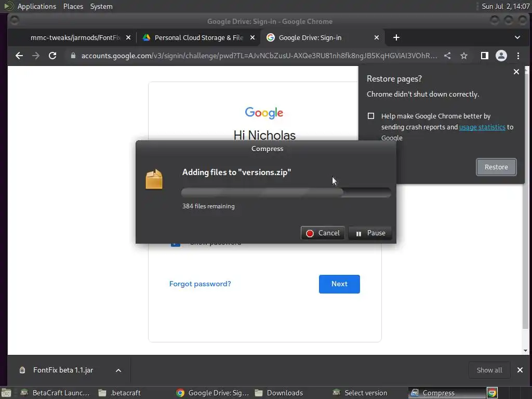Image resolution: width=532 pixels, height=399 pixels.
Task: Click the compression progress bar
Action: click(286, 193)
